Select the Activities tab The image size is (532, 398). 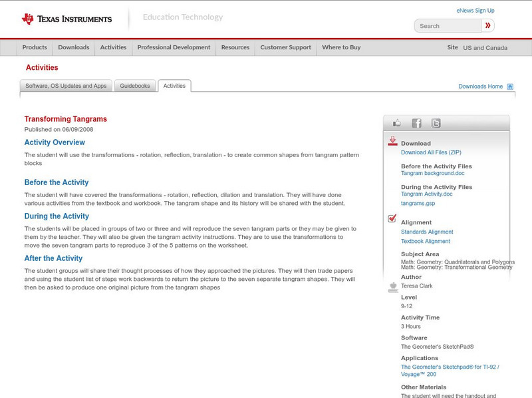pos(174,86)
